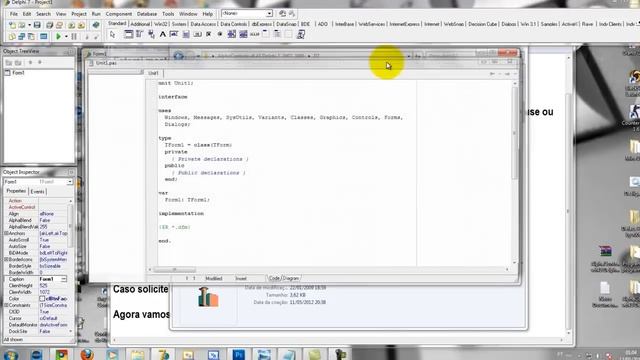Click the Windows Start button

click(x=10, y=354)
